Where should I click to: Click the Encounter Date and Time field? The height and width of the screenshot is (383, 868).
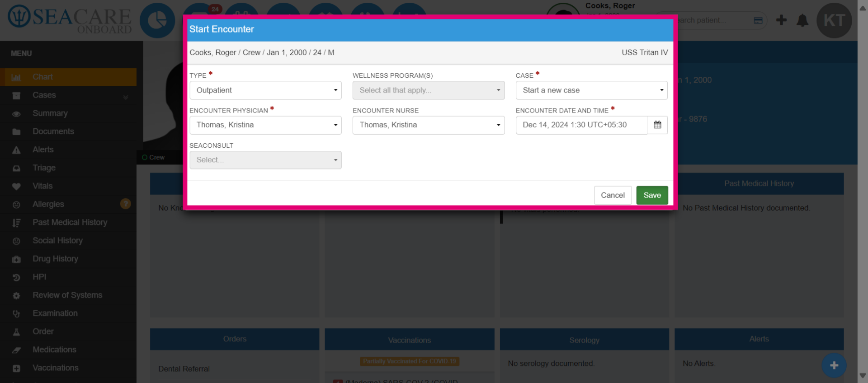[x=581, y=125]
